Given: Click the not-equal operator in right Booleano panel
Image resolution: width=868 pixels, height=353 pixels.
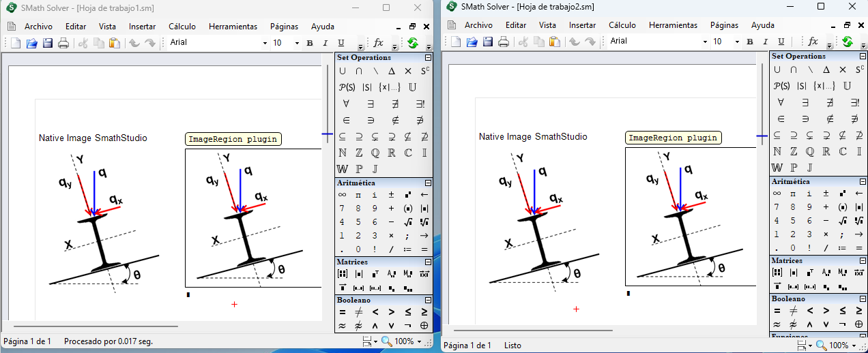Looking at the screenshot, I should coord(793,311).
